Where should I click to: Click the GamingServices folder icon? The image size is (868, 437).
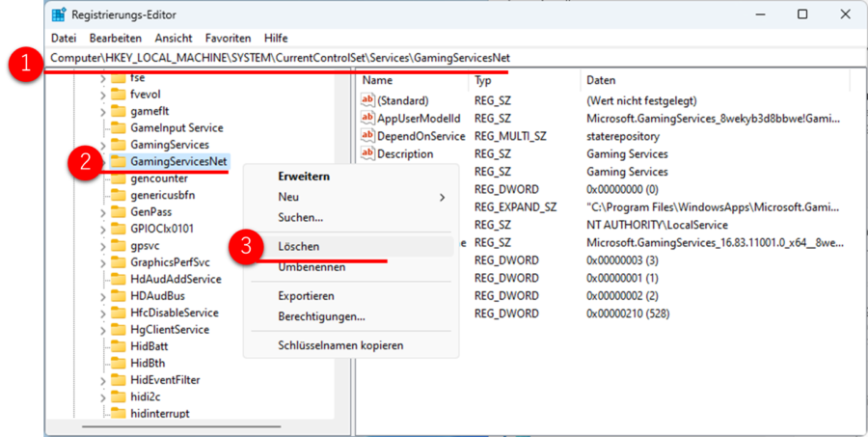pyautogui.click(x=118, y=145)
